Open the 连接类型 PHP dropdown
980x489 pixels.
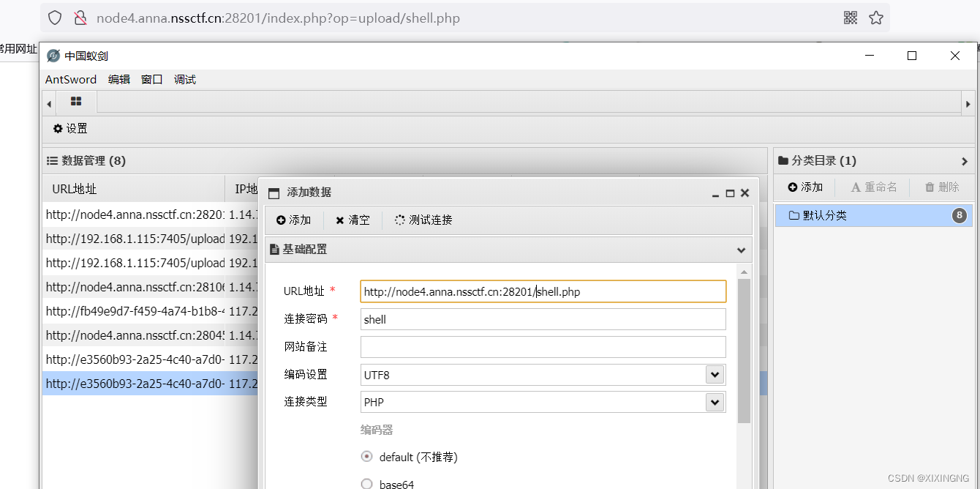[716, 402]
